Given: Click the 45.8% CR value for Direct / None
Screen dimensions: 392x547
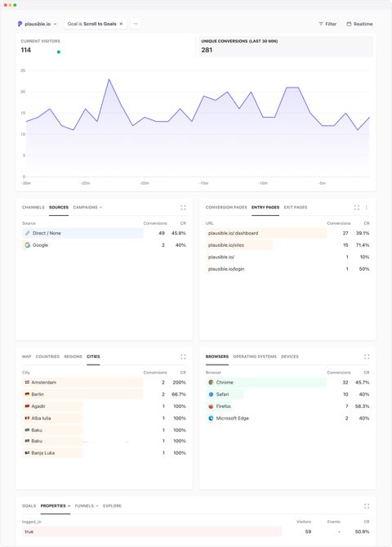Looking at the screenshot, I should 178,233.
